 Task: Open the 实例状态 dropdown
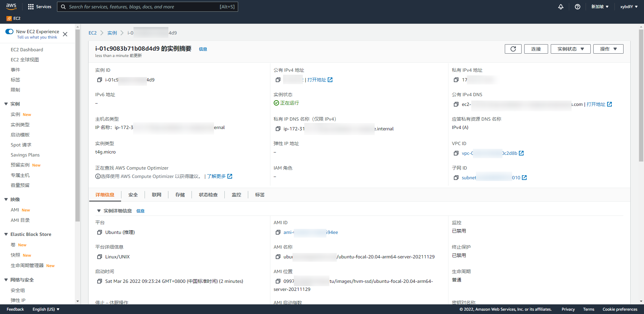click(571, 49)
